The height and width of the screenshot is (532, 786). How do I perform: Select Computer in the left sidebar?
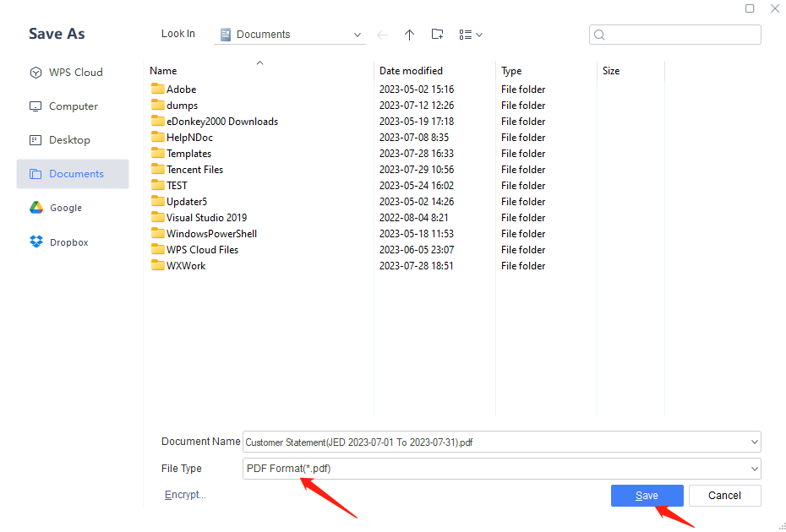(x=72, y=106)
